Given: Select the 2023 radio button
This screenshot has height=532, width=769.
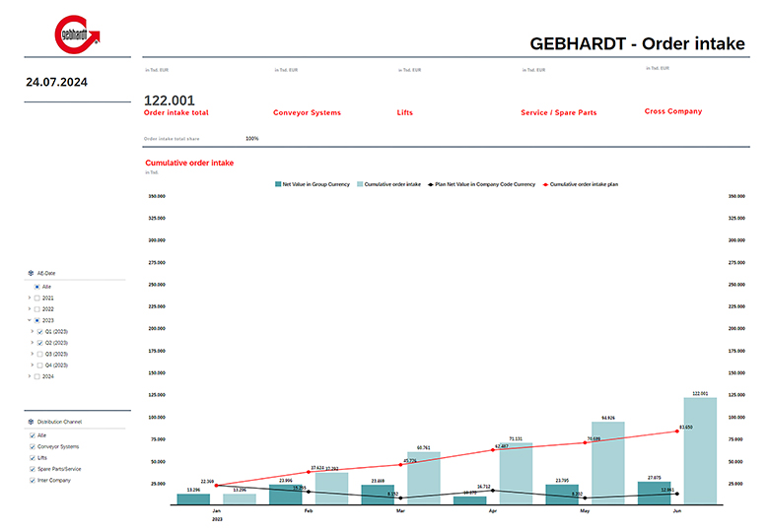Looking at the screenshot, I should coord(36,320).
